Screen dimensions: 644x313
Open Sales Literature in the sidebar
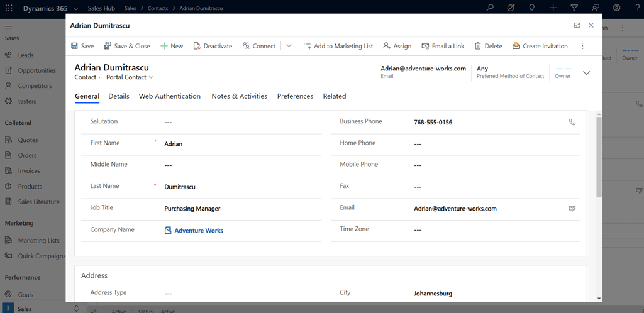38,202
